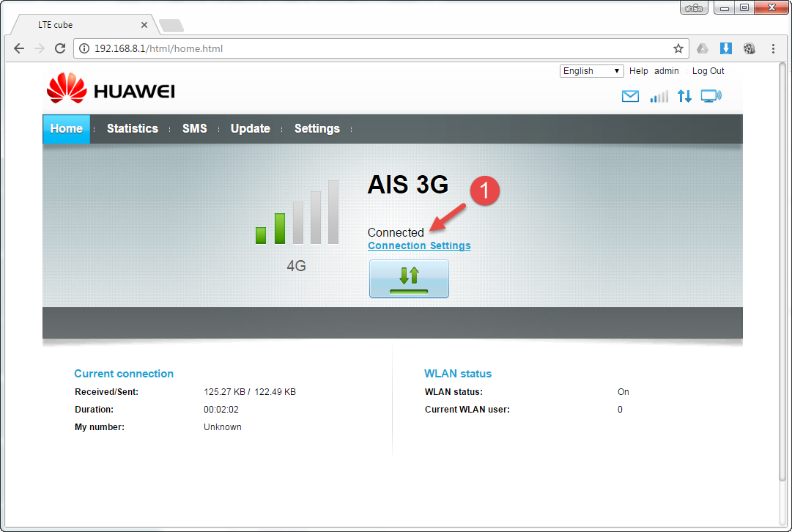Click the blue data traffic arrows icon
Screen dimensions: 792x532
684,96
